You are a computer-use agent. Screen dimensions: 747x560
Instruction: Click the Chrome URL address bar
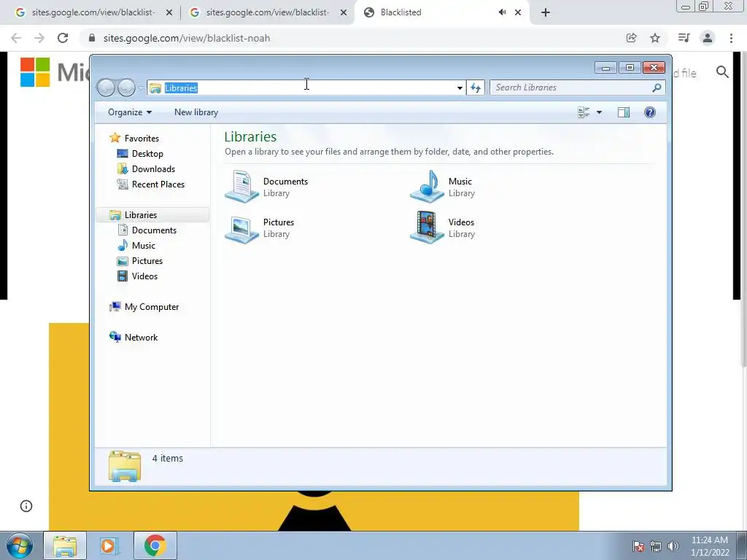click(x=352, y=38)
